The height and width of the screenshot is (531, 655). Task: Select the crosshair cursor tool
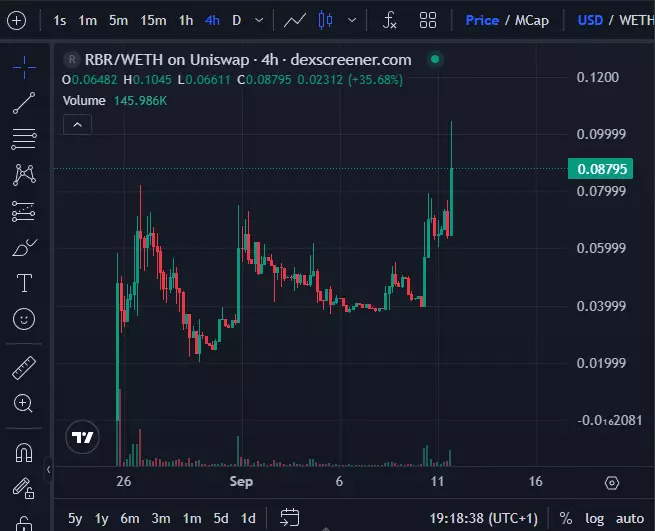click(x=24, y=67)
